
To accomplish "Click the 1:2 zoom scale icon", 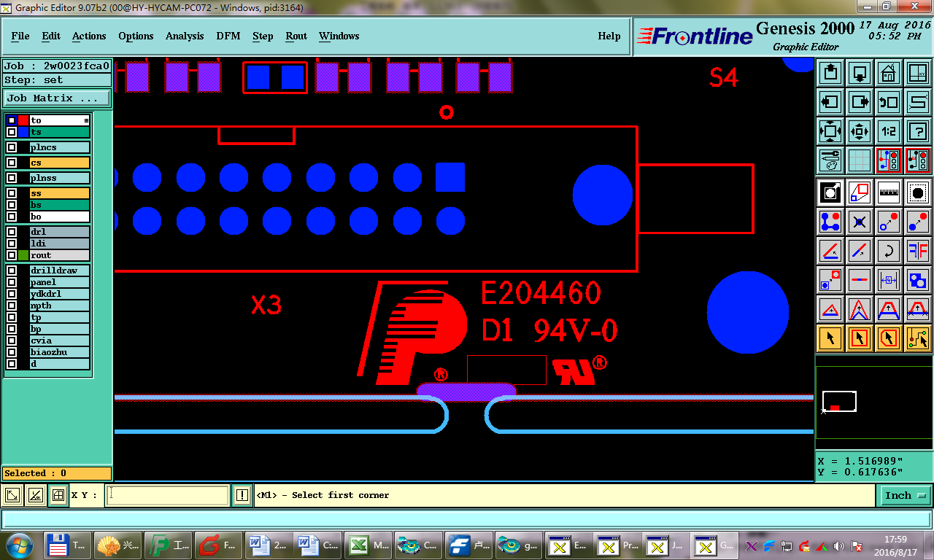I will (889, 131).
